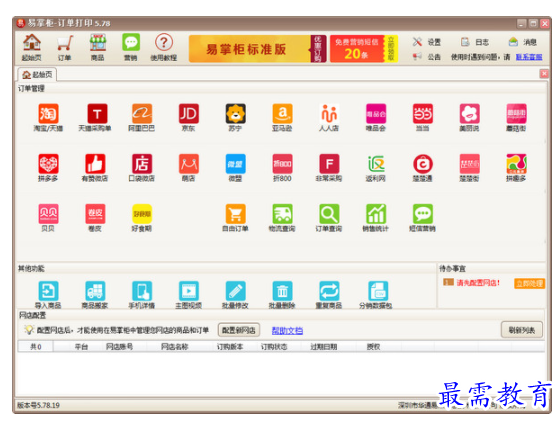This screenshot has width=560, height=426.
Task: Open 天猫采购单 icon
Action: pos(95,117)
